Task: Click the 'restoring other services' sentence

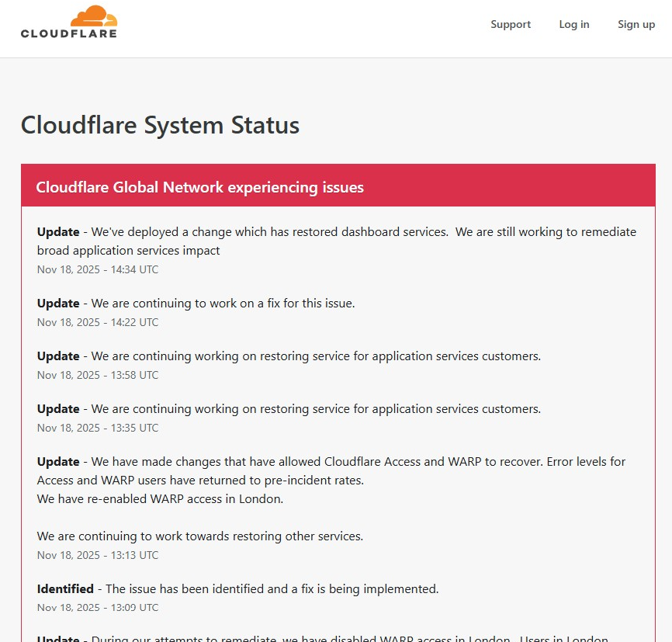Action: [199, 536]
